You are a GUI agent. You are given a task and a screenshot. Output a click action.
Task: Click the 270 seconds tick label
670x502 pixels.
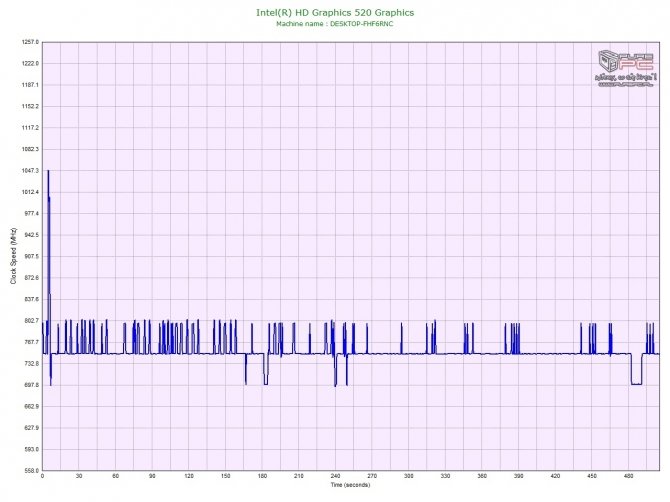(x=372, y=476)
